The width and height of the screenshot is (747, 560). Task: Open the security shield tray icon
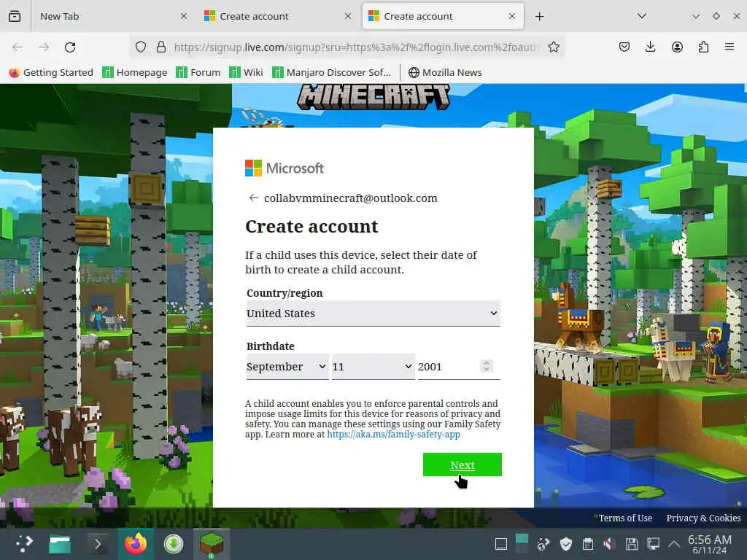tap(565, 544)
